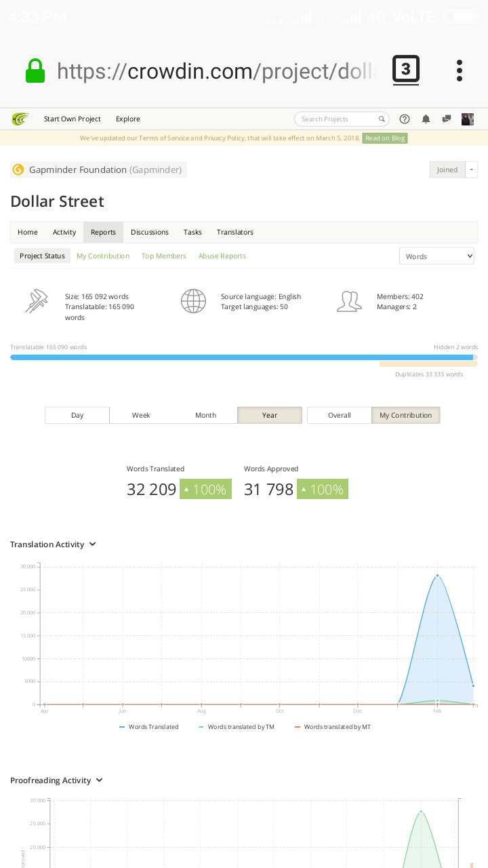Click the members silhouette icon
The height and width of the screenshot is (868, 488).
(x=349, y=301)
